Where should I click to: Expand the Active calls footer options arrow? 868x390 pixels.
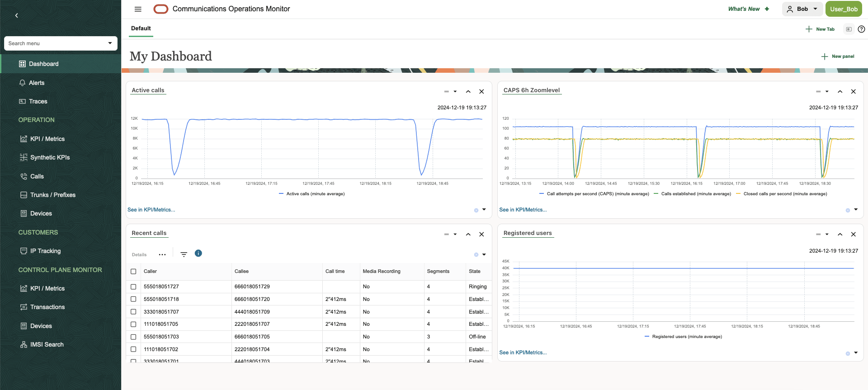click(484, 210)
